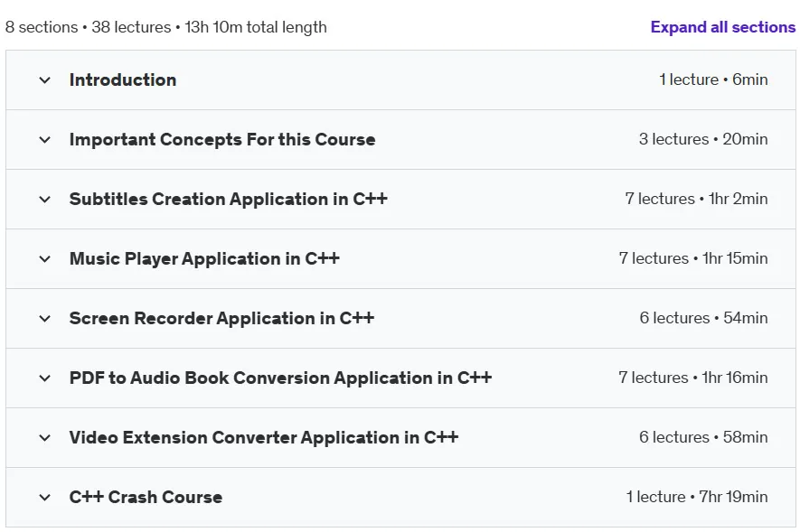
Task: Open Important Concepts For this Course title
Action: coord(222,140)
